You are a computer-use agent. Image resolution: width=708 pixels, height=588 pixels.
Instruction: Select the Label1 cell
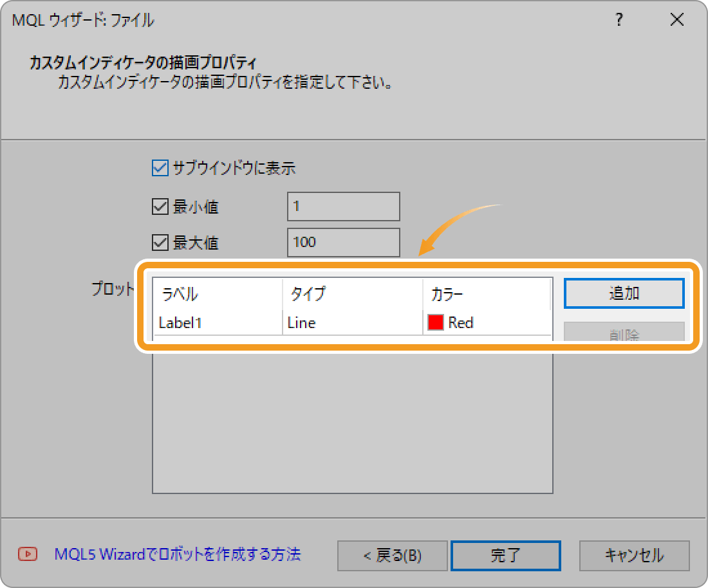[x=218, y=323]
